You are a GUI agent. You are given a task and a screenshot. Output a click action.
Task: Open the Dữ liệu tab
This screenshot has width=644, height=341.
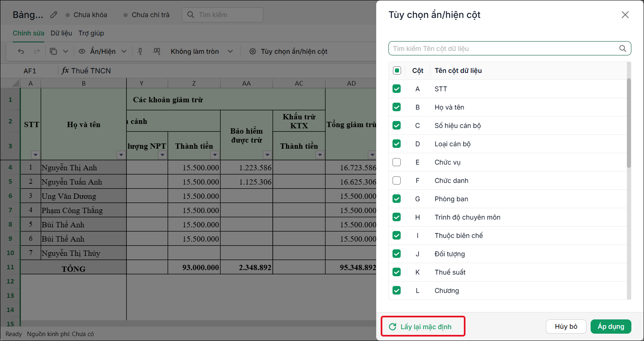pyautogui.click(x=61, y=33)
